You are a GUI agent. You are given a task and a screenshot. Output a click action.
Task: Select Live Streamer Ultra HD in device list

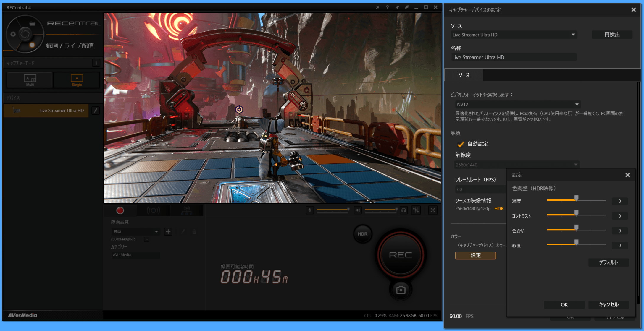pyautogui.click(x=46, y=111)
